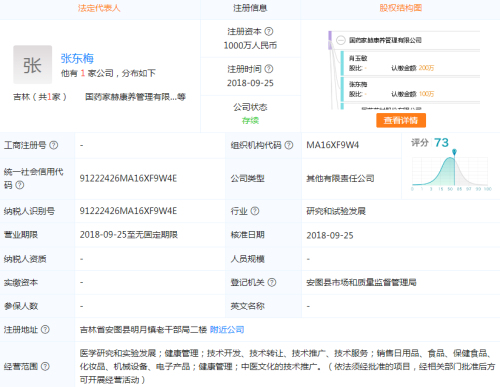Screen dimensions: 500x387
Task: Click help icon next to 注册地址
Action: click(x=45, y=330)
